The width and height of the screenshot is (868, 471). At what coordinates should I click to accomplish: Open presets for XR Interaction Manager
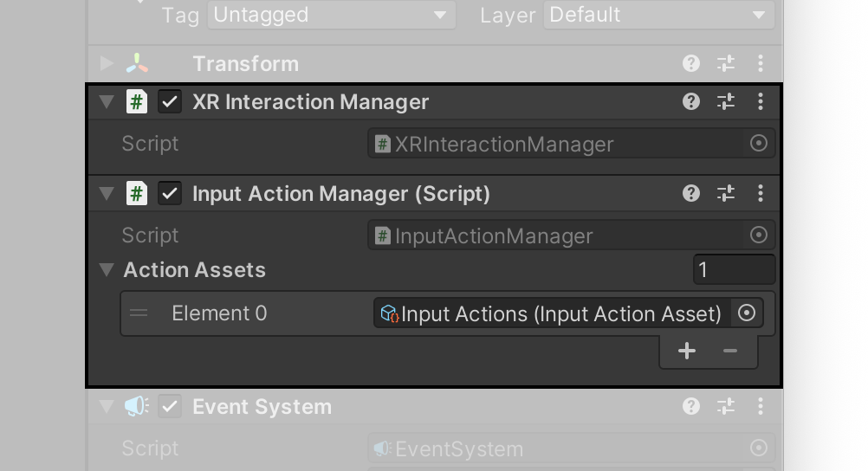point(726,102)
